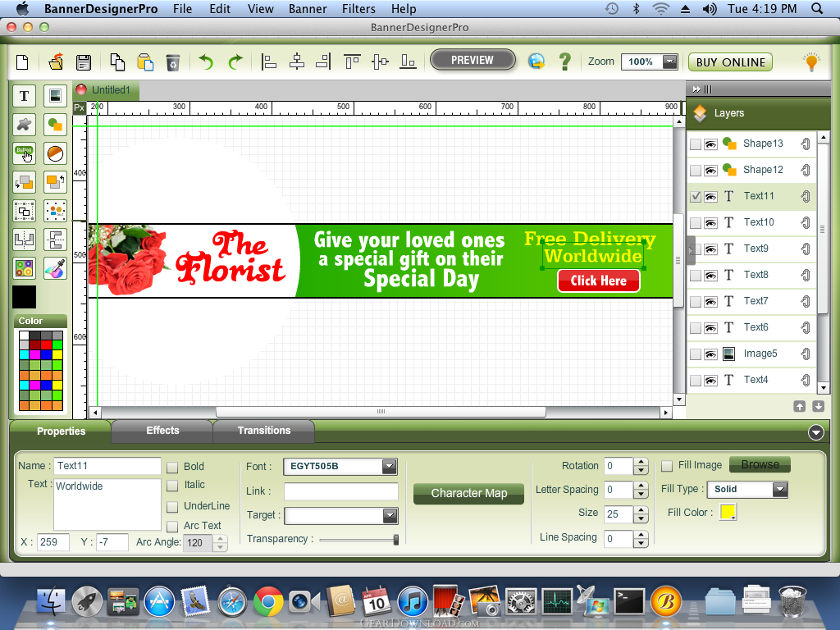Hide the Image5 layer visibility eye
840x630 pixels.
[710, 354]
